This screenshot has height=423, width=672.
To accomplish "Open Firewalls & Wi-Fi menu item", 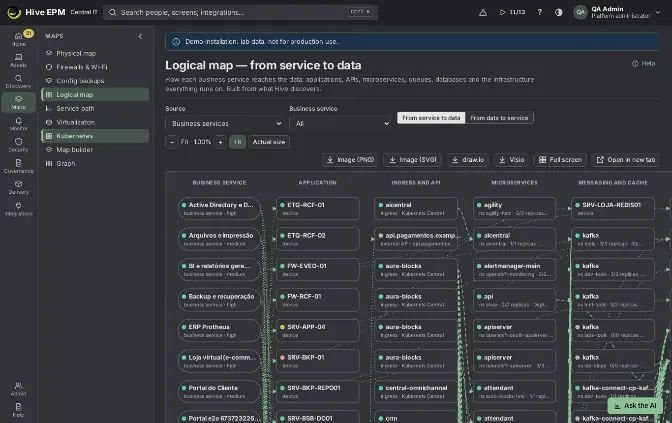I will [95, 67].
